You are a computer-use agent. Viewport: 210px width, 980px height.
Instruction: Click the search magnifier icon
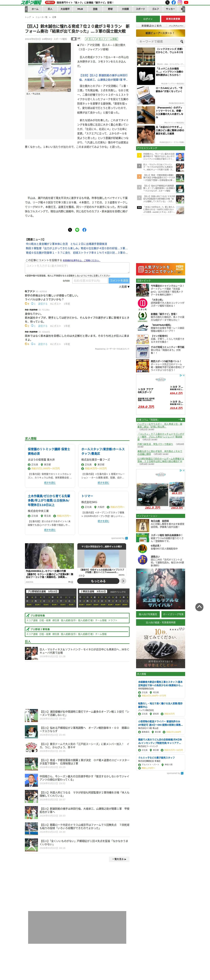pyautogui.click(x=182, y=41)
